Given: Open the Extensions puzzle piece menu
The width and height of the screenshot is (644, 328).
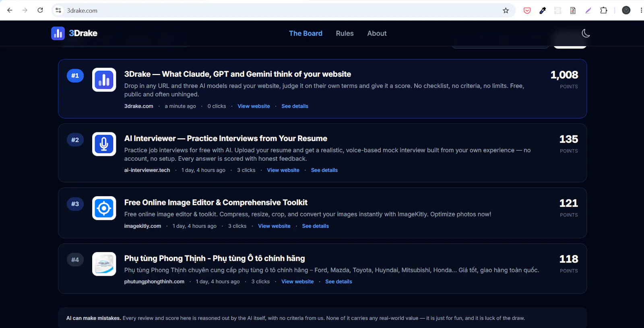Looking at the screenshot, I should coord(604,10).
